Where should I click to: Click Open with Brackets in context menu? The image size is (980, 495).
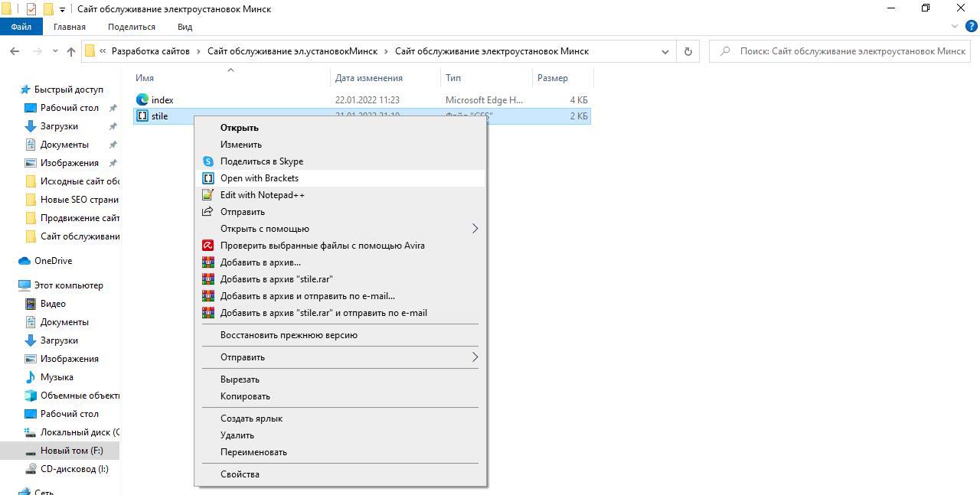pyautogui.click(x=260, y=178)
